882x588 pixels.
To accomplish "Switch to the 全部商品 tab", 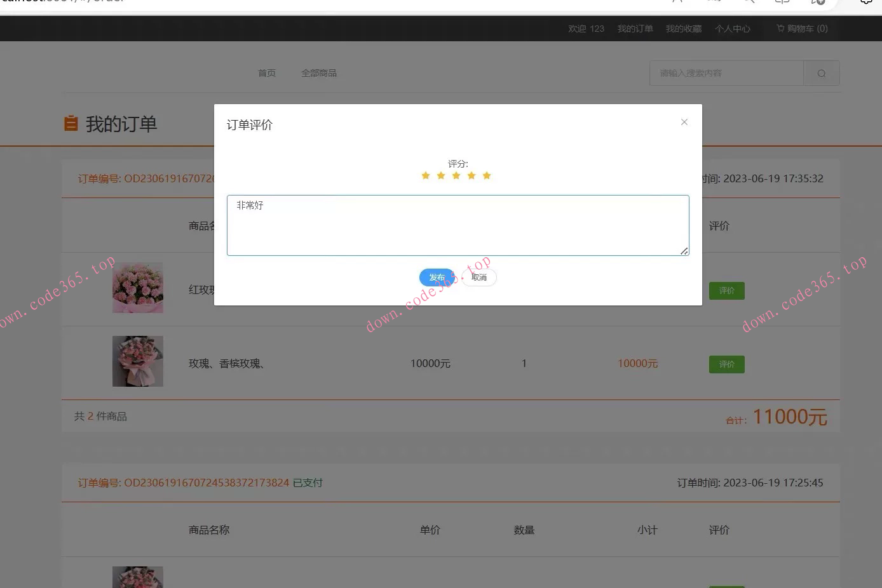I will coord(319,72).
